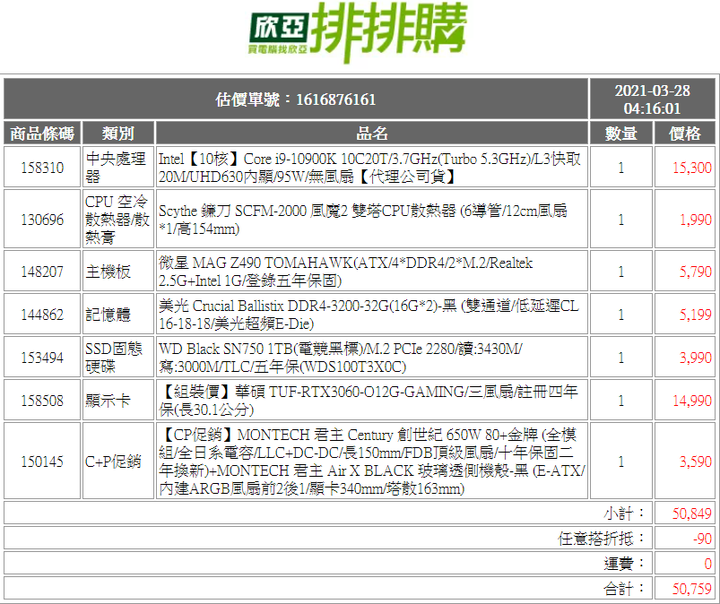Viewport: 720px width, 604px height.
Task: Click quantity 1 in the Z490 TOMAHAWK row
Action: (621, 271)
